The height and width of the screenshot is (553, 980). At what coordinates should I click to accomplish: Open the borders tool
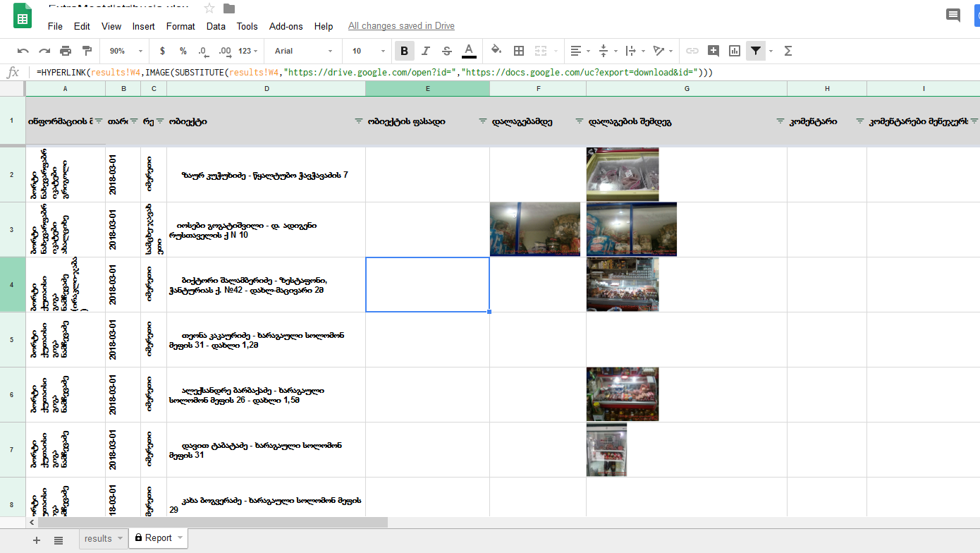pos(519,51)
